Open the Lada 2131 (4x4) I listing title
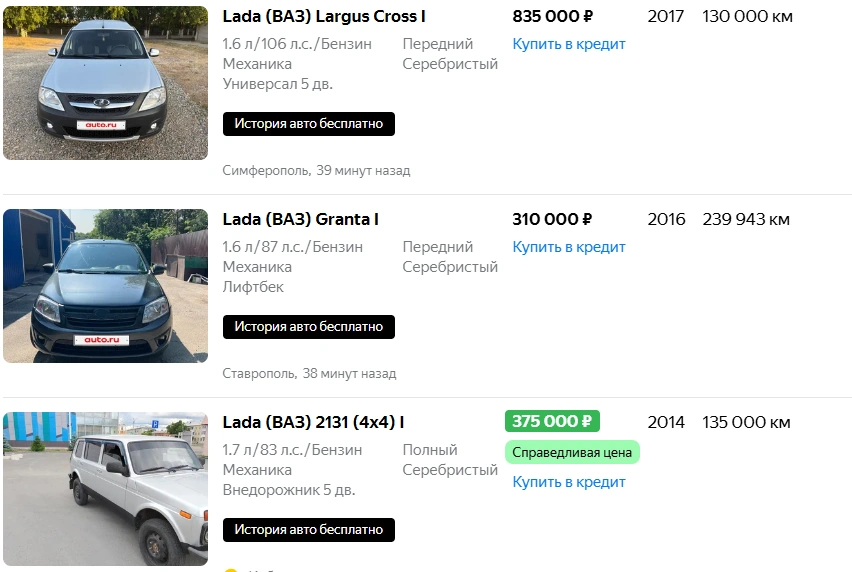 312,423
